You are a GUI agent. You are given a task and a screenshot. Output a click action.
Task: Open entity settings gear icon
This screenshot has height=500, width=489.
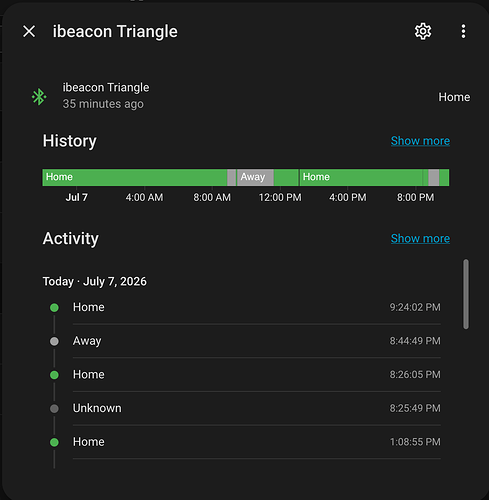click(423, 32)
